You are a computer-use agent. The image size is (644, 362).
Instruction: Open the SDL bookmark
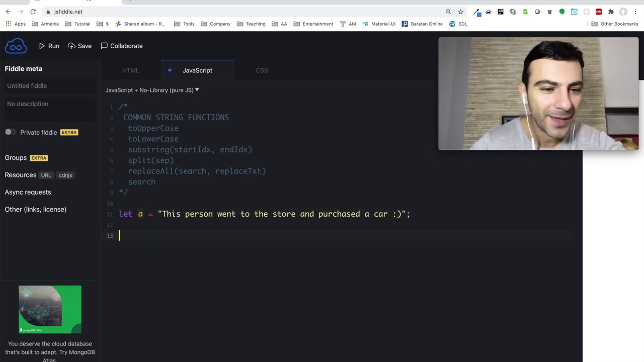point(458,24)
